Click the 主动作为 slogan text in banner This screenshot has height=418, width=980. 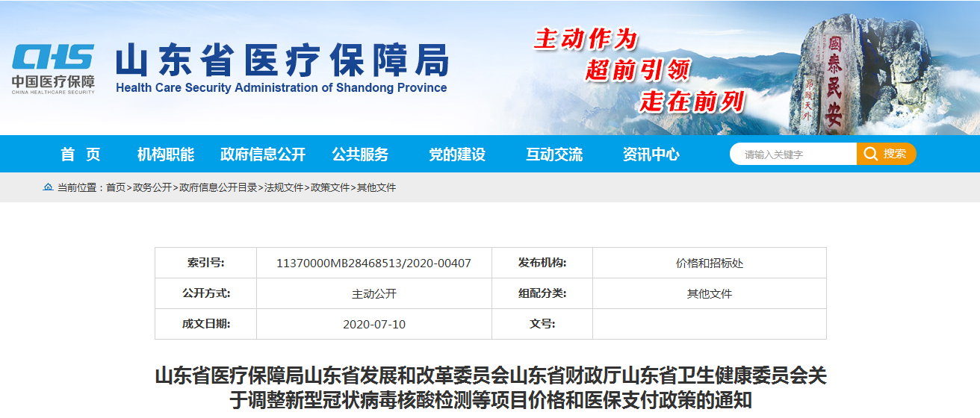pyautogui.click(x=585, y=38)
